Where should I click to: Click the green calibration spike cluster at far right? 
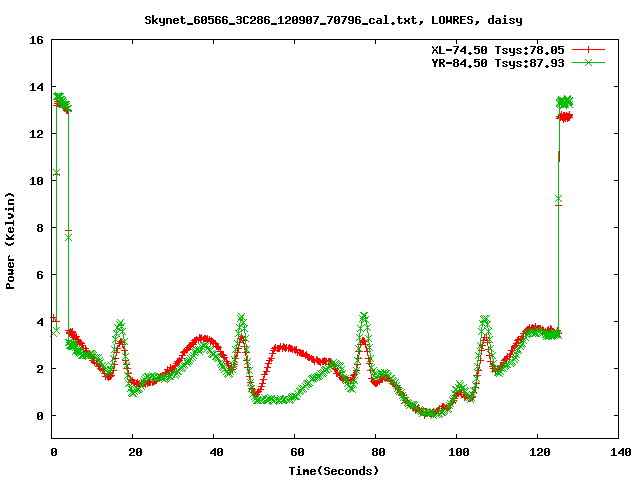[565, 102]
